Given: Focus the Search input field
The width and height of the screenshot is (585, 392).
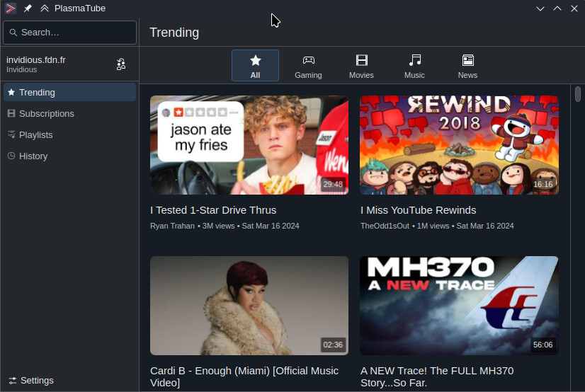Looking at the screenshot, I should (x=70, y=33).
